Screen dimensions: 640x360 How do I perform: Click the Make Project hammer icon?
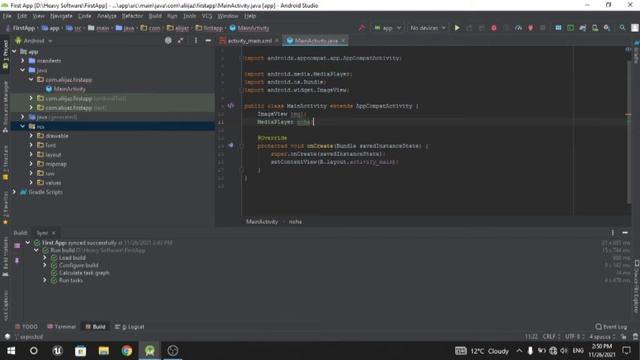362,28
